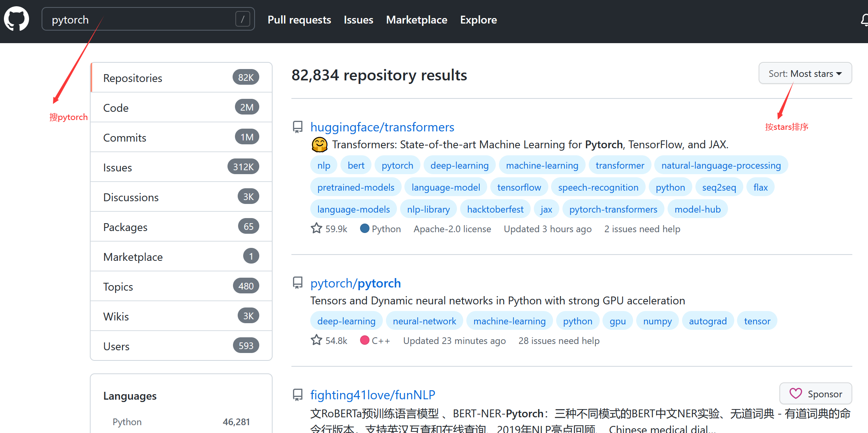Select Marketplace results in sidebar

[181, 257]
